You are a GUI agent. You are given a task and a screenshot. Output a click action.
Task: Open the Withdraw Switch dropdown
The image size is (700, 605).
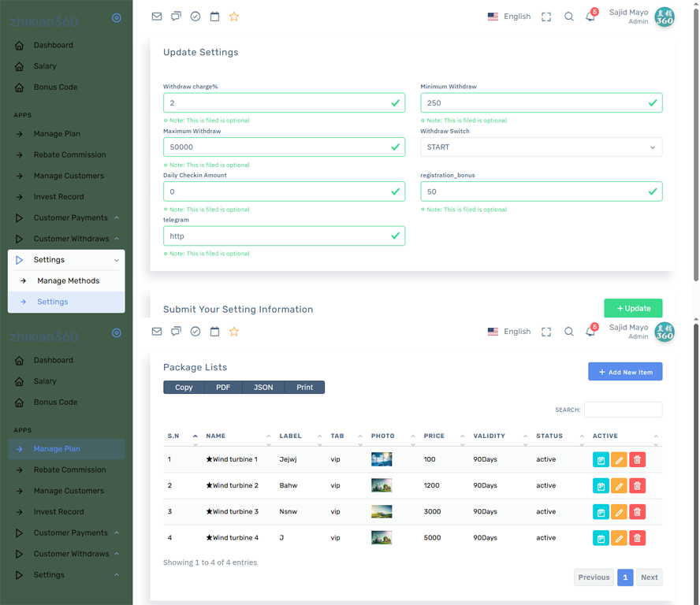(542, 147)
